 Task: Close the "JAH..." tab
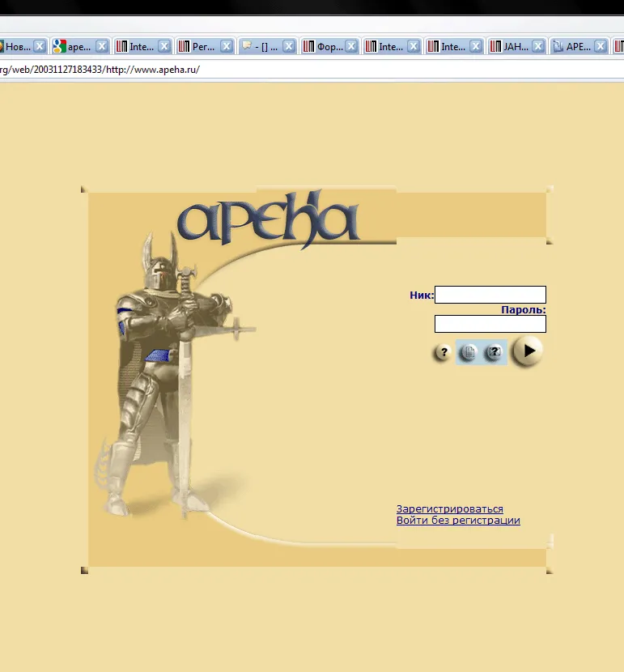click(538, 46)
